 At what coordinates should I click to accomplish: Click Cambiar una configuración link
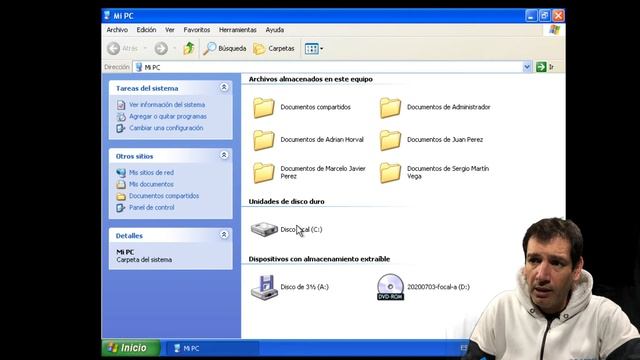coord(166,128)
